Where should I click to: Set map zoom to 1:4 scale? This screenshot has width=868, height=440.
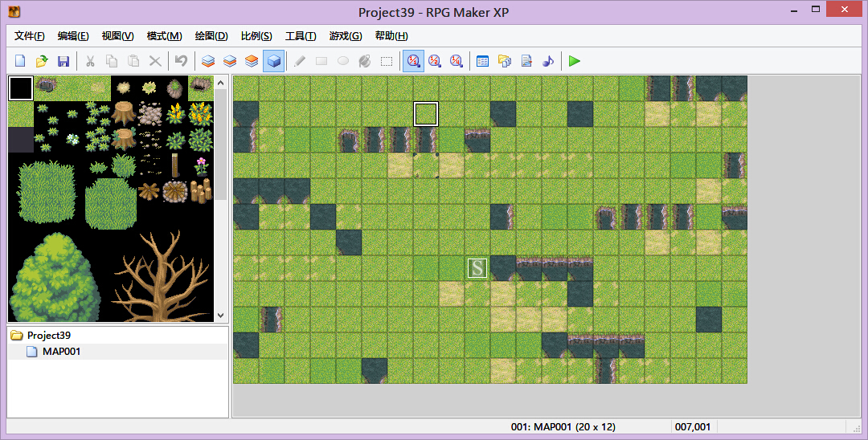click(457, 61)
